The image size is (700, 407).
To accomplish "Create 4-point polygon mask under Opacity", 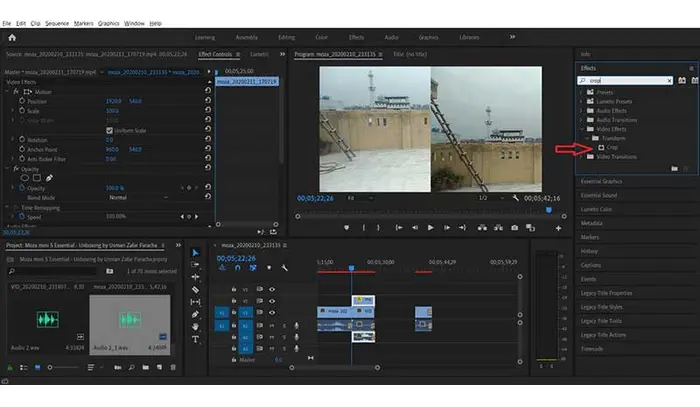I will coord(37,178).
